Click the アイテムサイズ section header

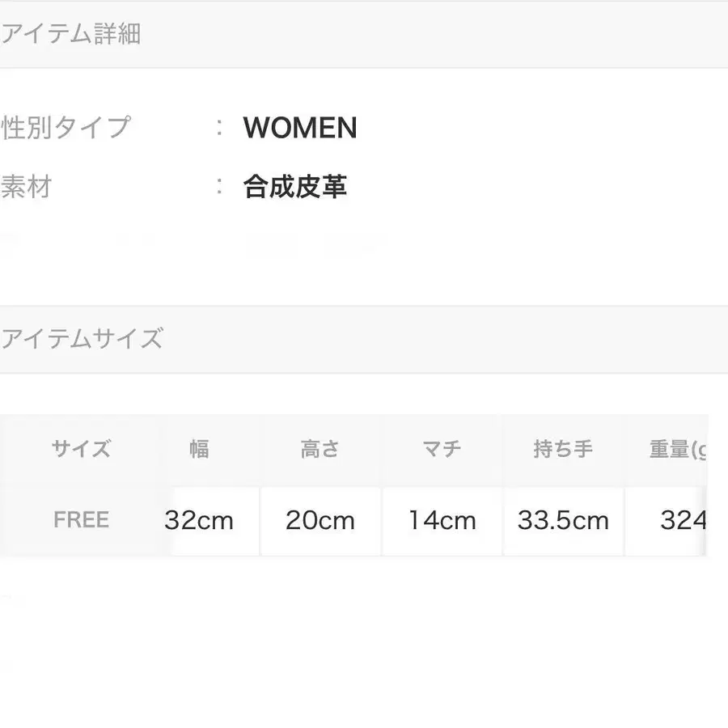tap(82, 338)
